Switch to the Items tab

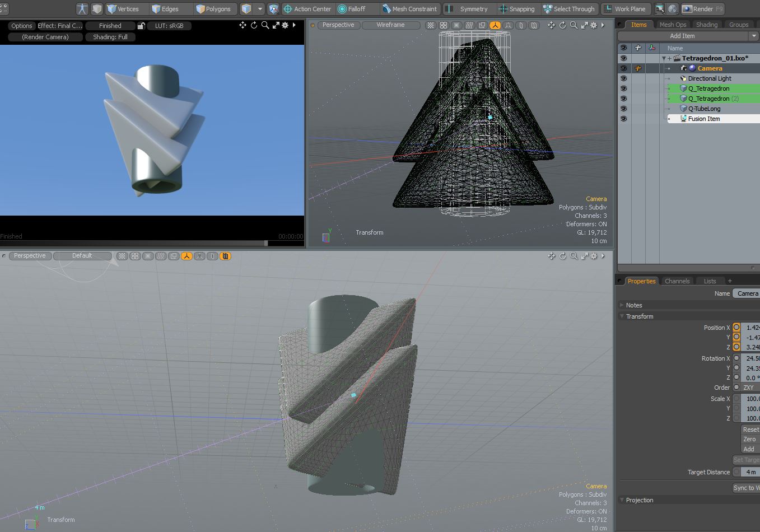pyautogui.click(x=638, y=25)
